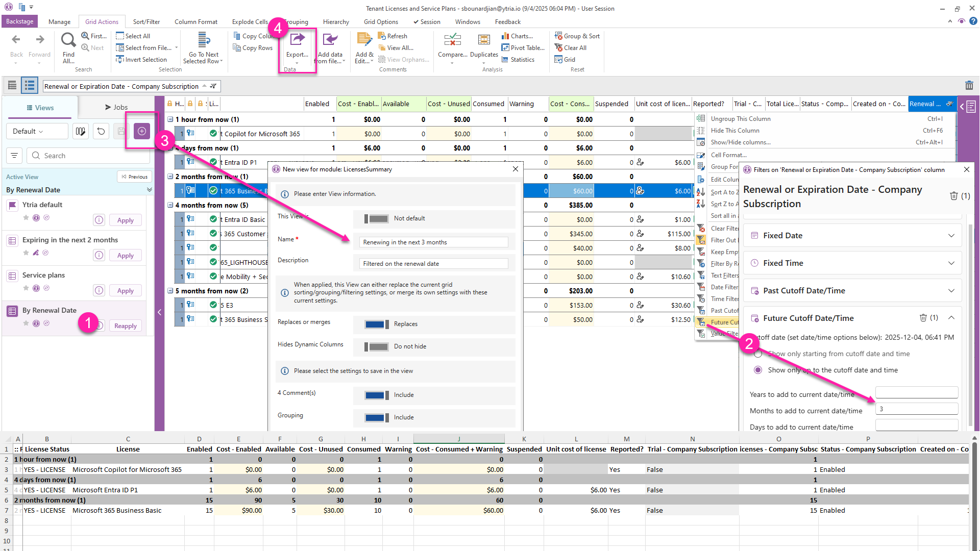This screenshot has width=980, height=551.
Task: Click the add new view plus icon
Action: pos(142,131)
